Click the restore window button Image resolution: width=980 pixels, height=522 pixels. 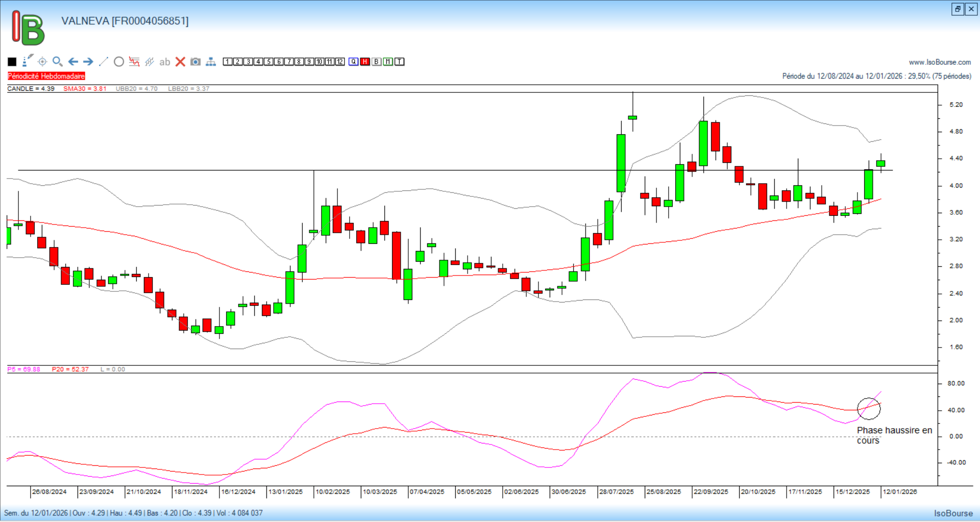click(958, 9)
